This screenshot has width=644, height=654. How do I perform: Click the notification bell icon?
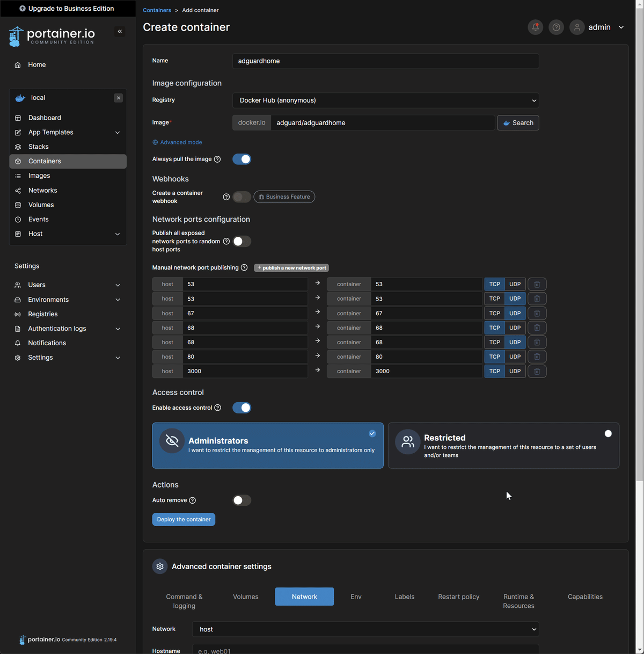(535, 27)
